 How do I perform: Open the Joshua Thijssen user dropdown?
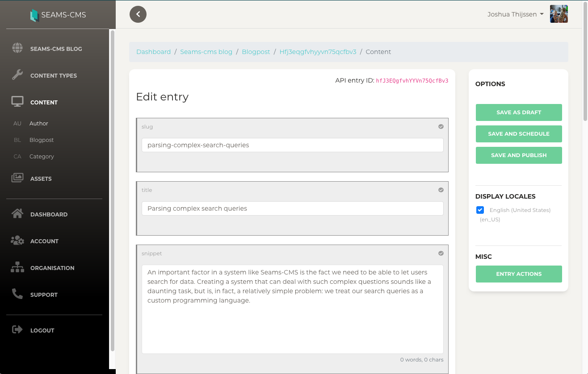coord(516,14)
